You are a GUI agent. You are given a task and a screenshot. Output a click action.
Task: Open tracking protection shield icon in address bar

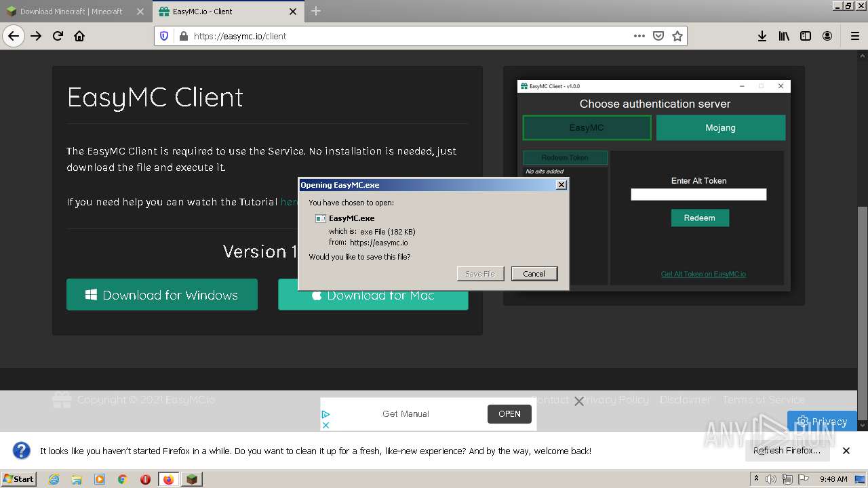click(x=164, y=36)
